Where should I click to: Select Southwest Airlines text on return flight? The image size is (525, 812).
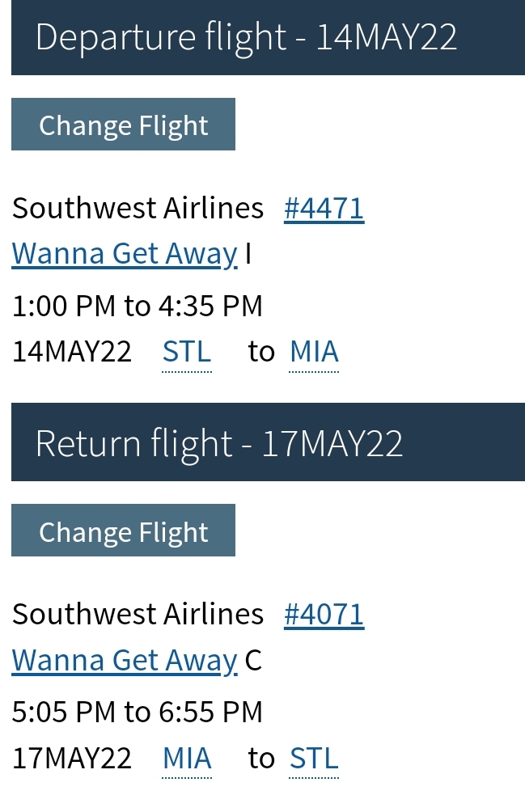pyautogui.click(x=138, y=615)
